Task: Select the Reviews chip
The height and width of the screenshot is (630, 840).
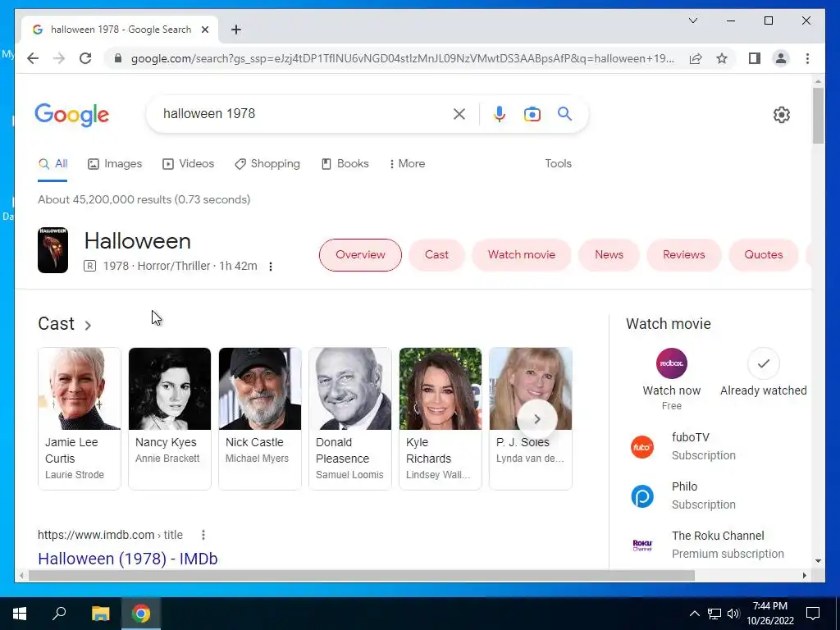Action: [683, 255]
